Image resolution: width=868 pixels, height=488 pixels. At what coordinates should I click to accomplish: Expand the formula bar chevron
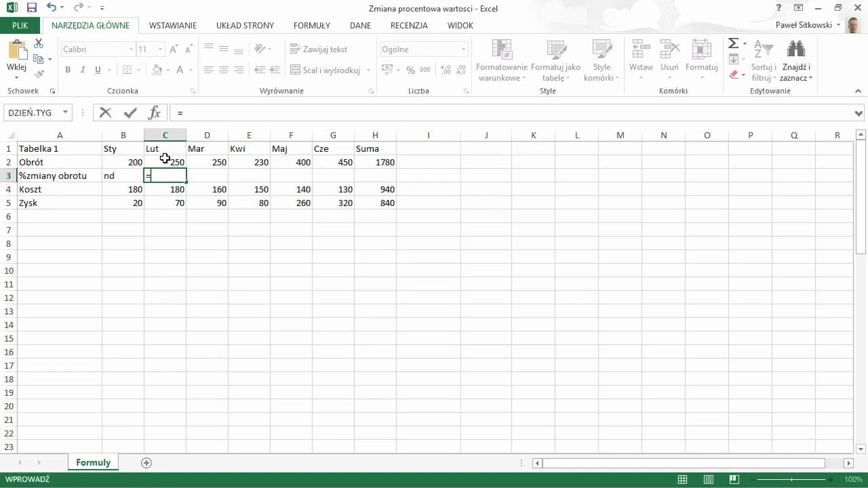pos(859,113)
